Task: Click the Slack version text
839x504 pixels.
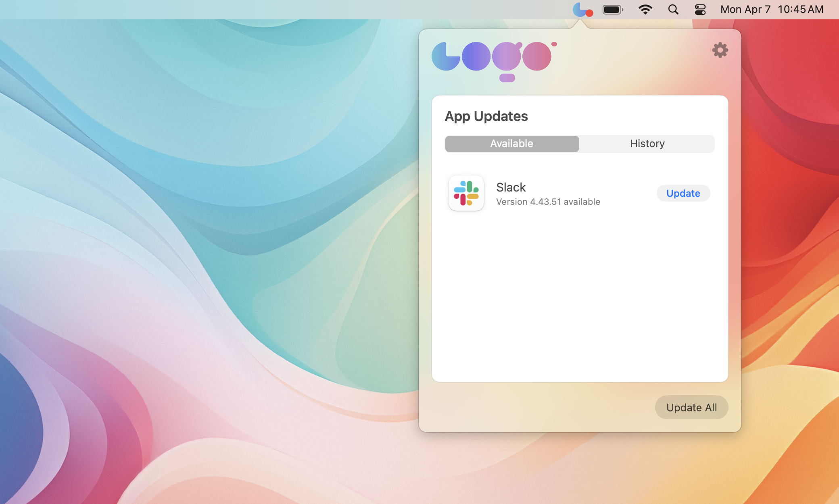Action: coord(548,202)
